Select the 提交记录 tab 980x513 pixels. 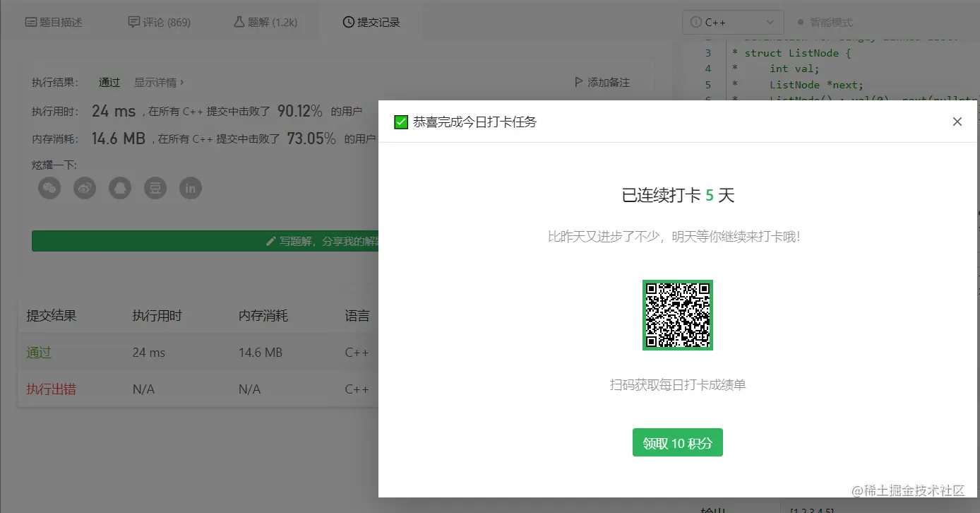pos(371,23)
